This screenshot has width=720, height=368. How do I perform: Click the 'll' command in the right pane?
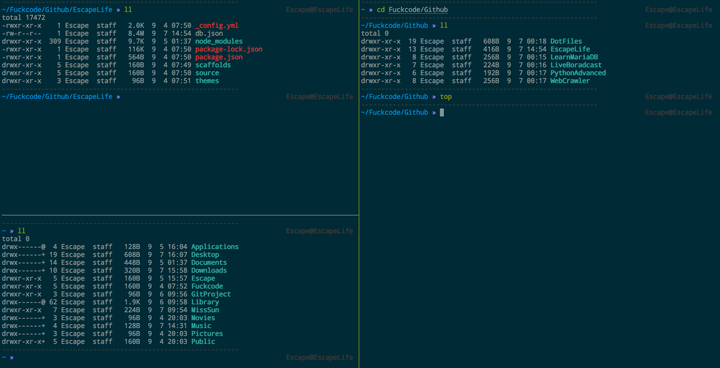pyautogui.click(x=444, y=25)
